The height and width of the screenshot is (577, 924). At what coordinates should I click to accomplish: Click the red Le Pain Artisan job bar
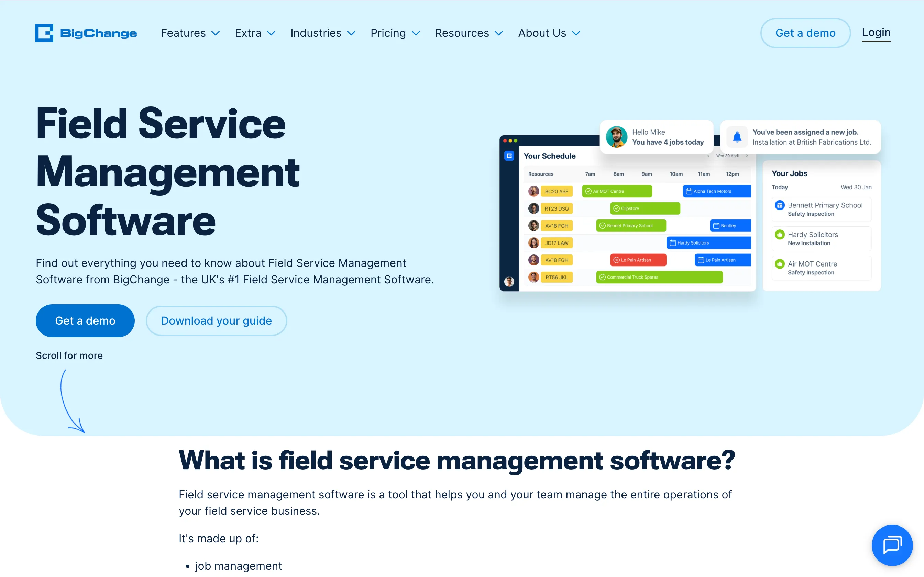point(638,260)
